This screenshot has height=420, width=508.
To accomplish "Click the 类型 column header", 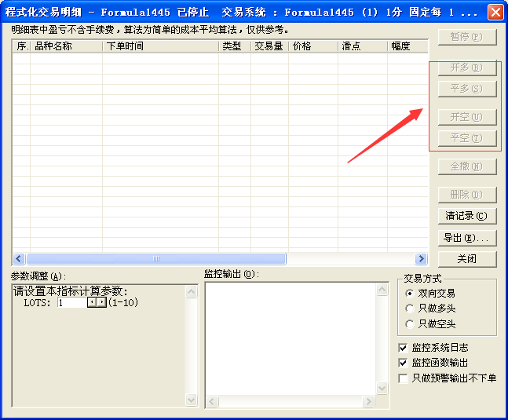I will point(235,46).
